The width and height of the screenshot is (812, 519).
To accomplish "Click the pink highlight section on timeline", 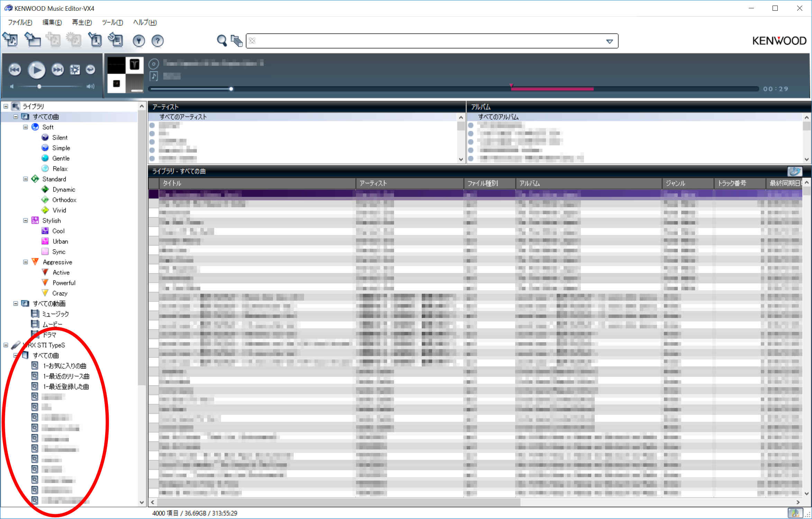I will coord(553,89).
